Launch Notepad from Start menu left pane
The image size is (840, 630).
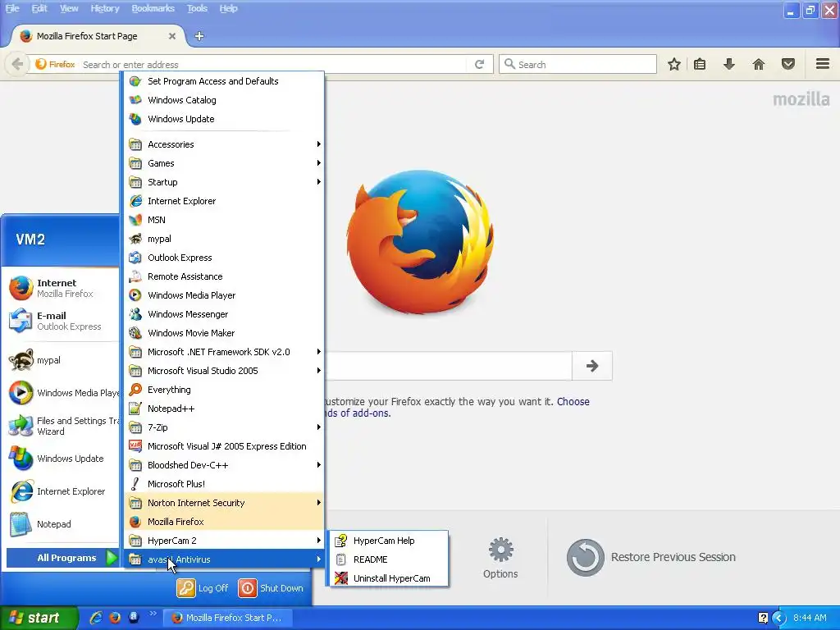point(61,524)
